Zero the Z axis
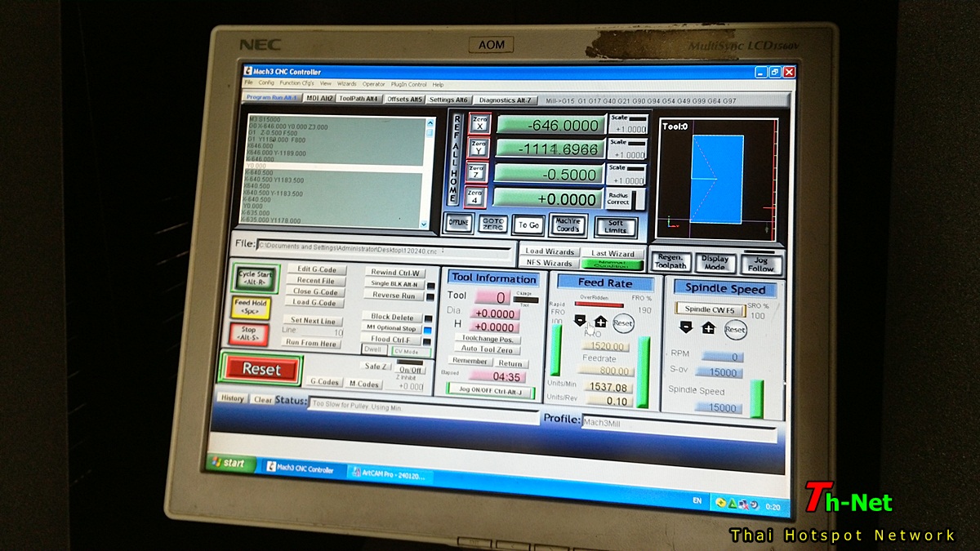Screen dimensions: 980x551 click(476, 172)
